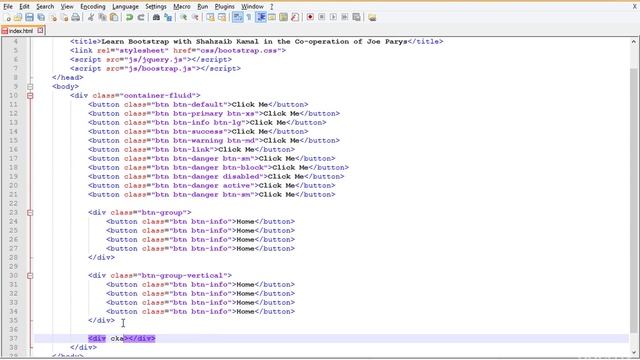Click the Save All toolbar icon
Image resolution: width=640 pixels, height=360 pixels.
[41, 17]
